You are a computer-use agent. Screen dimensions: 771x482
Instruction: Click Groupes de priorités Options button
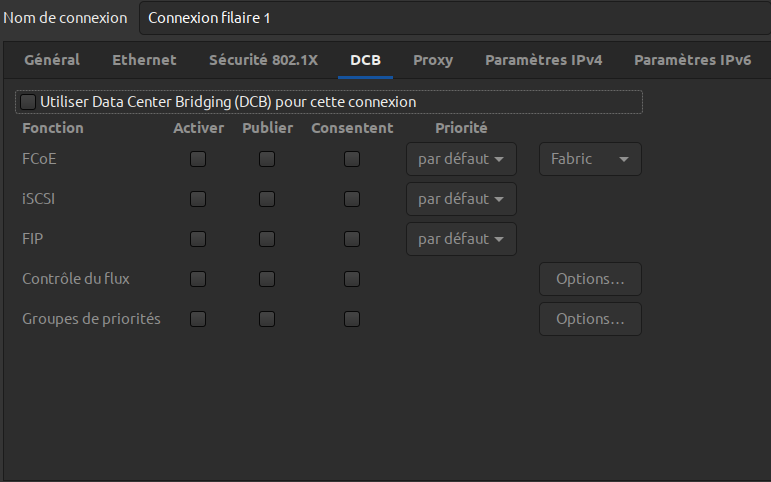click(590, 319)
